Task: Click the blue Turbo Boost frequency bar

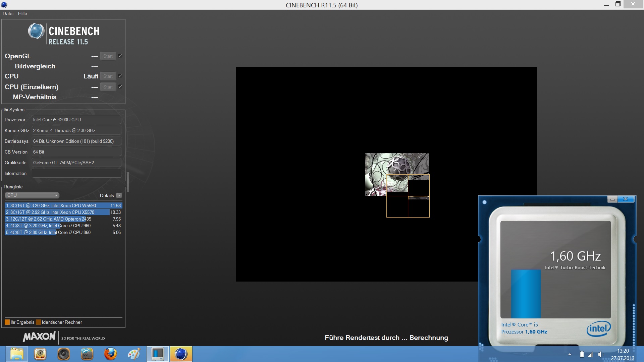Action: click(x=526, y=294)
